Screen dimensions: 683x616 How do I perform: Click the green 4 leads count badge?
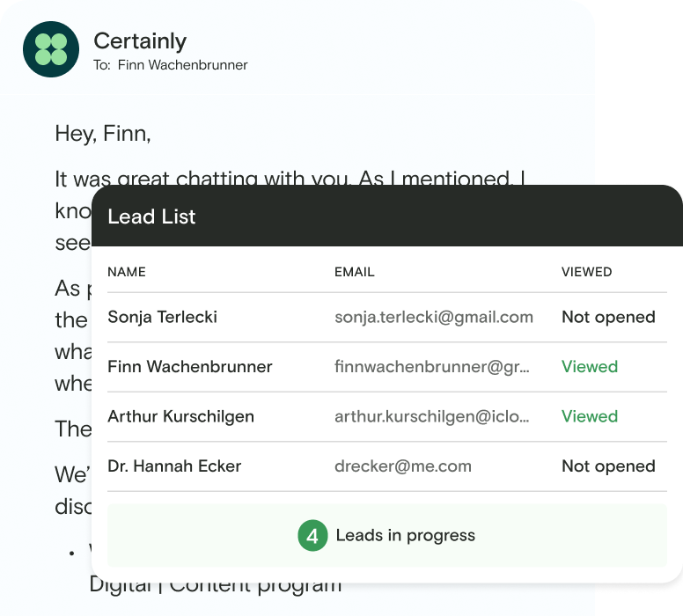[312, 535]
